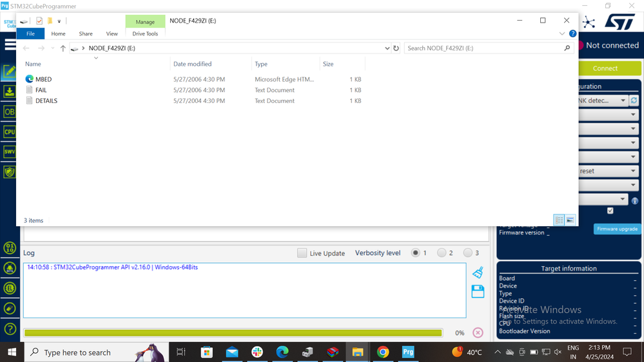Open the Home ribbon tab
The width and height of the screenshot is (644, 362).
pyautogui.click(x=58, y=33)
